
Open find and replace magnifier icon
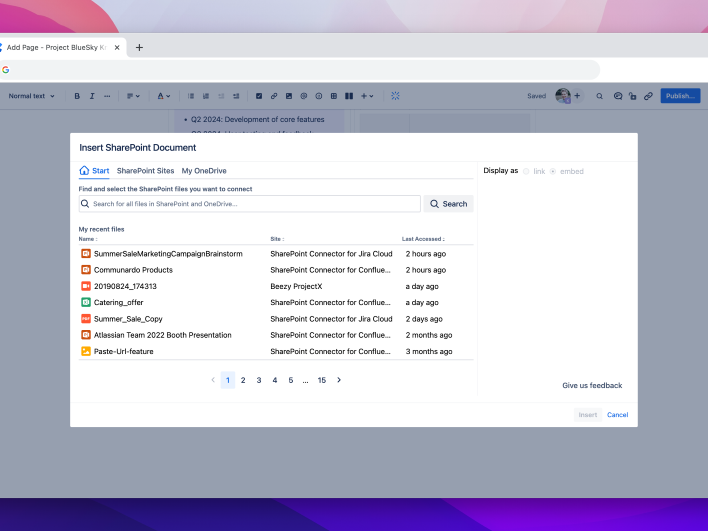[x=599, y=96]
